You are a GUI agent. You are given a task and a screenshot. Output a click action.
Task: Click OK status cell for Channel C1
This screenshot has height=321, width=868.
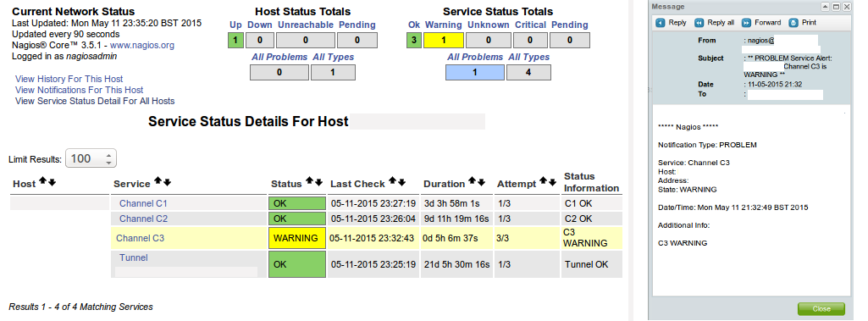(297, 203)
